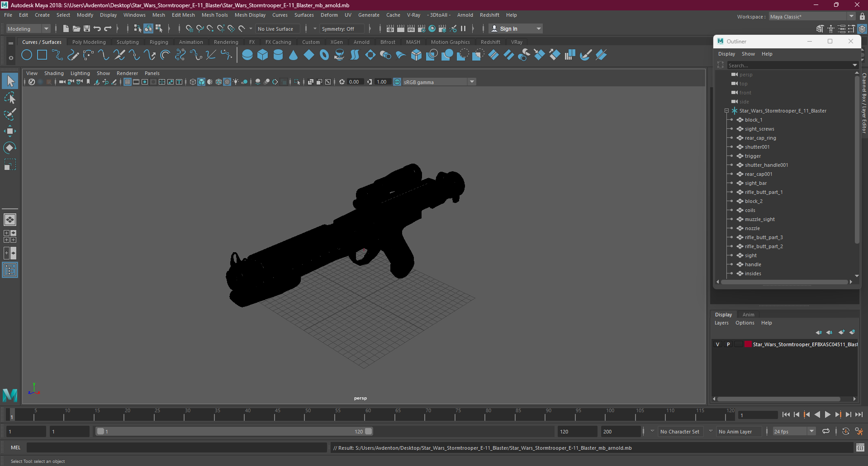Open the Modeling menu set dropdown
868x466 pixels.
pyautogui.click(x=28, y=28)
